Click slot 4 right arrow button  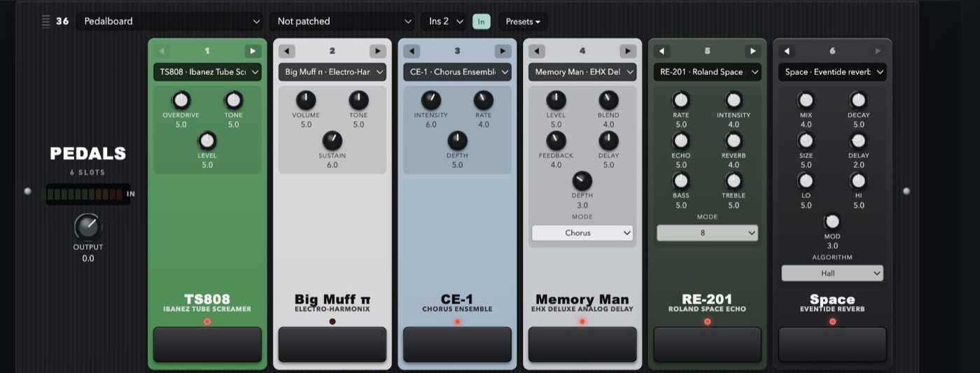click(628, 51)
